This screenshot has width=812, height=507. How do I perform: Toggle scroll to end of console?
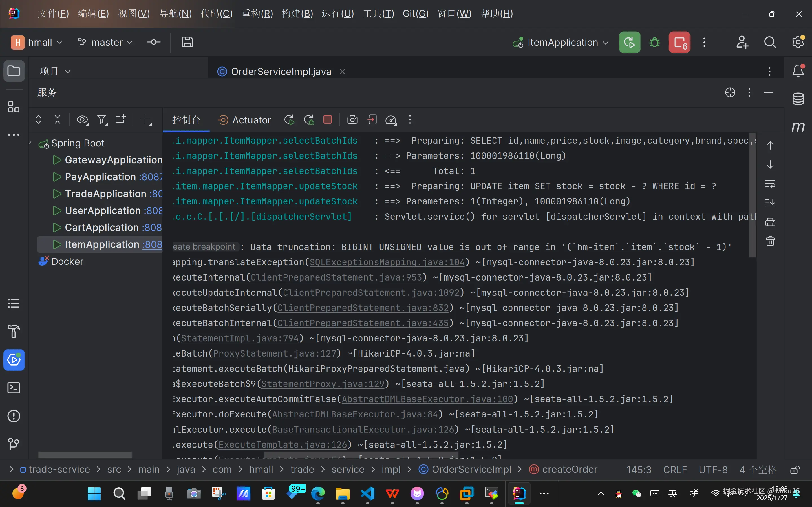tap(770, 203)
